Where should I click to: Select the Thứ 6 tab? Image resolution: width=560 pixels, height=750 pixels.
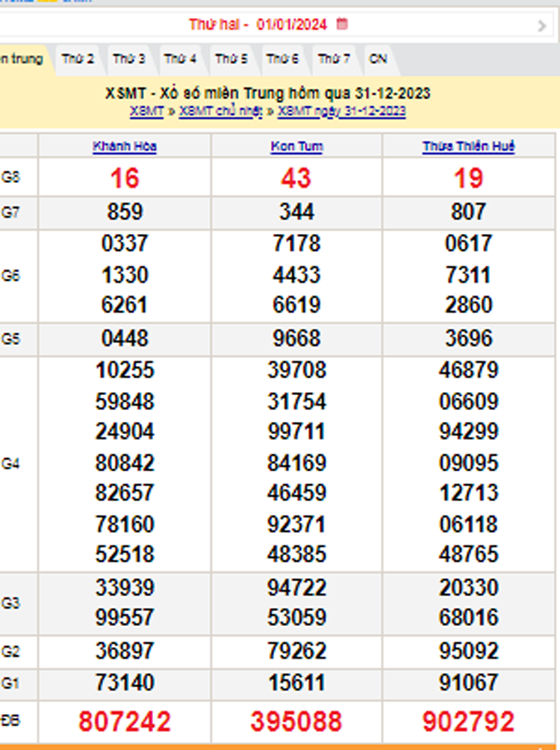(x=282, y=59)
